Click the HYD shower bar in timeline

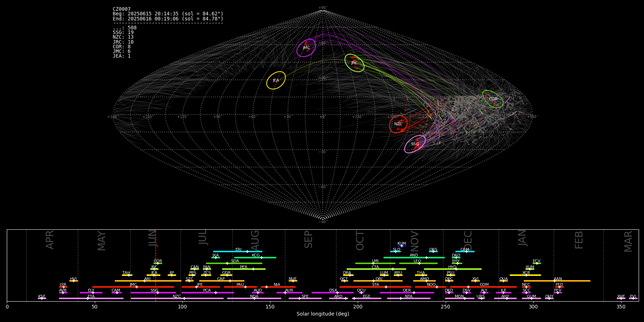coord(453,269)
